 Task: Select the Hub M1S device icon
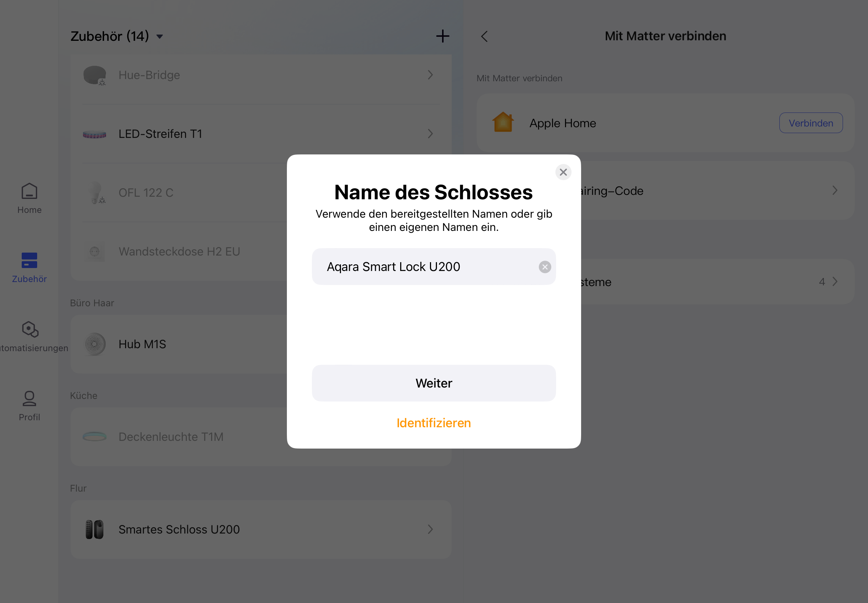coord(95,344)
